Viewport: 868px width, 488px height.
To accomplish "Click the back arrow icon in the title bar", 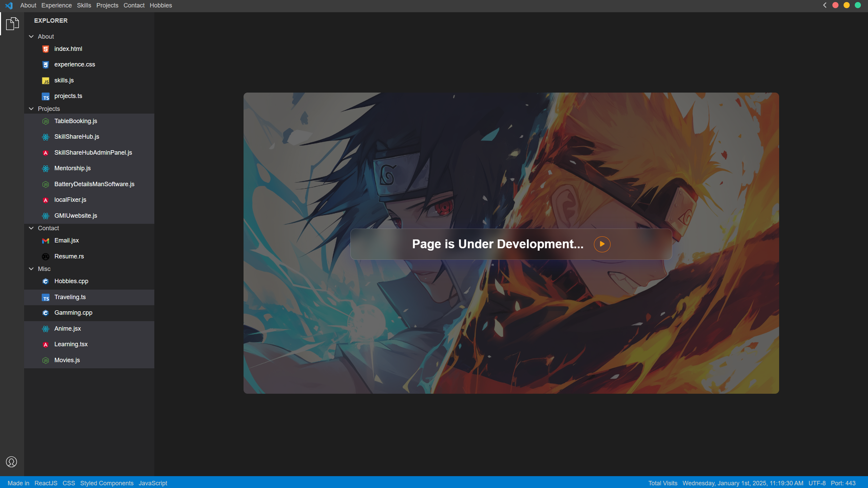I will [x=825, y=5].
